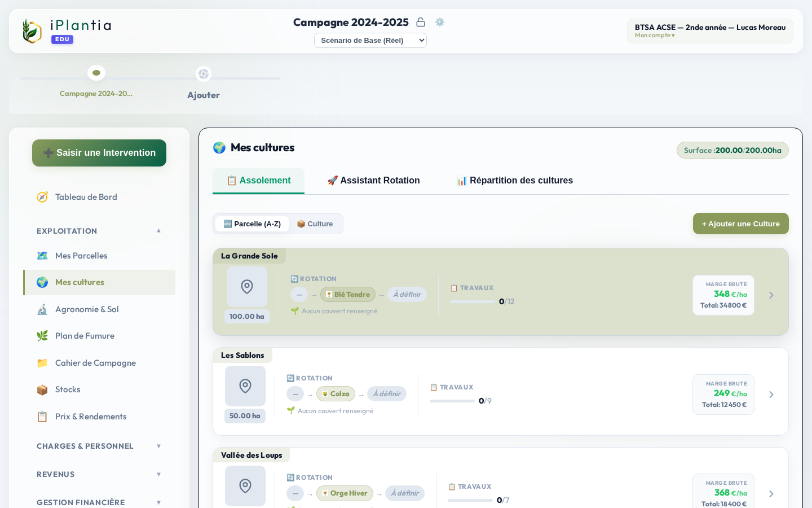Click previous crop dash in La Grande Sole

(x=299, y=295)
